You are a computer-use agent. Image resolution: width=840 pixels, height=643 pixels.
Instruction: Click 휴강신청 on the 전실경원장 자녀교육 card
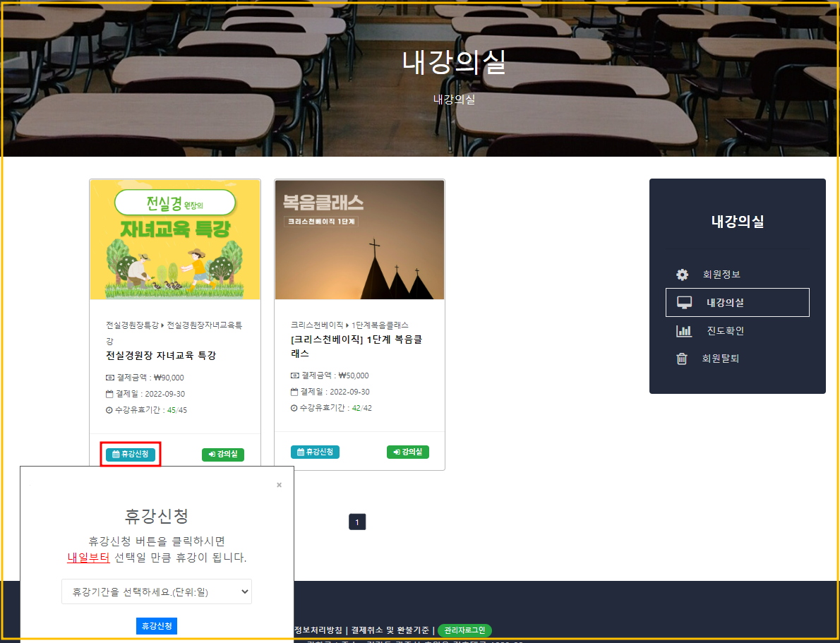pyautogui.click(x=130, y=455)
